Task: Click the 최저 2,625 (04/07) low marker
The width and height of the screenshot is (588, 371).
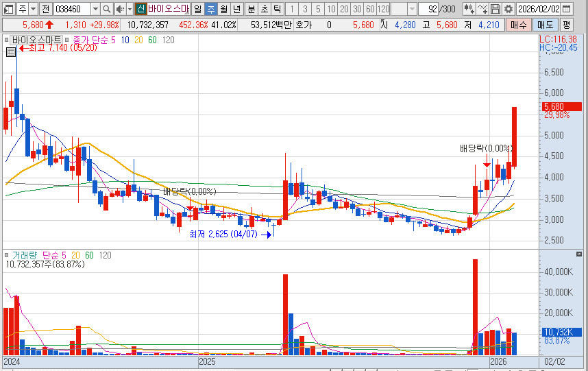Action: point(230,235)
